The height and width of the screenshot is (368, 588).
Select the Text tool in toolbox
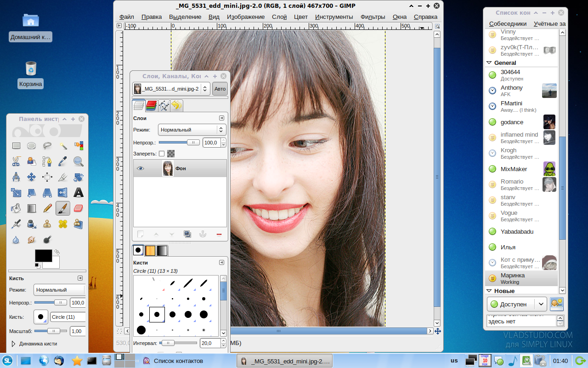click(x=79, y=193)
